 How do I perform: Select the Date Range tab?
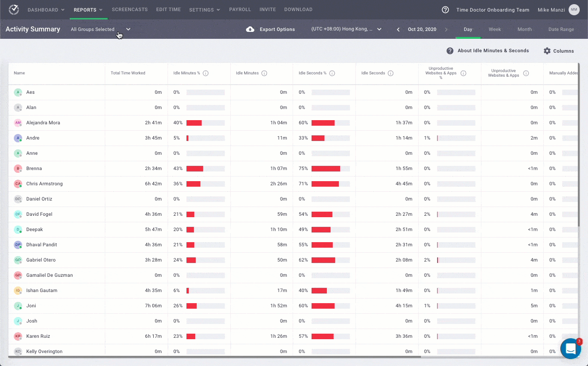click(x=561, y=29)
